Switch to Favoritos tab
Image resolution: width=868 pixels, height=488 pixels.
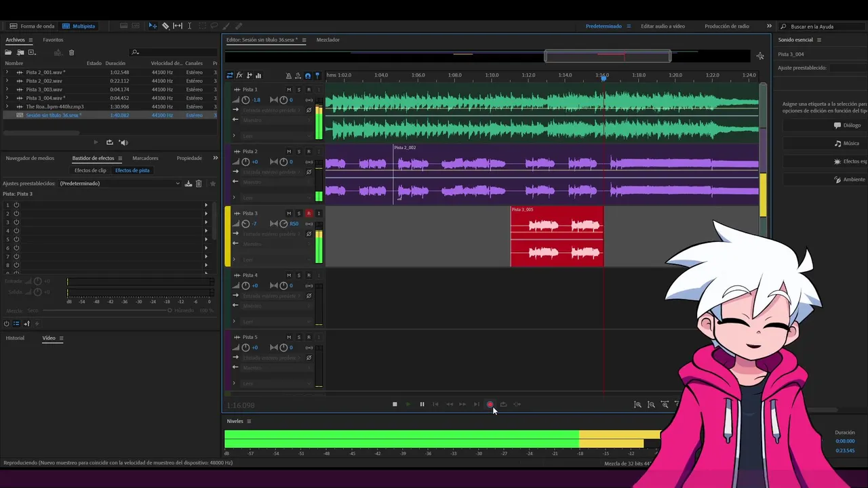pyautogui.click(x=53, y=40)
